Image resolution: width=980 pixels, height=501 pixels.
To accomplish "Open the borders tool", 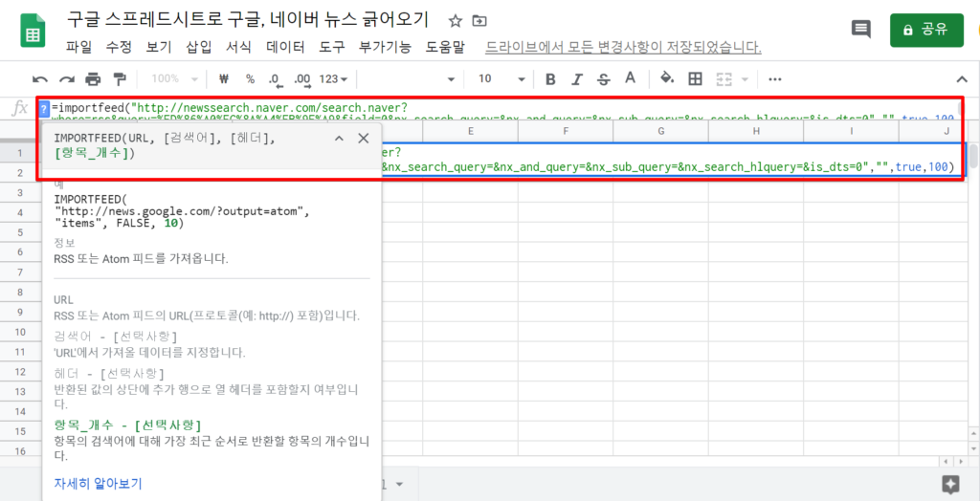I will (695, 79).
